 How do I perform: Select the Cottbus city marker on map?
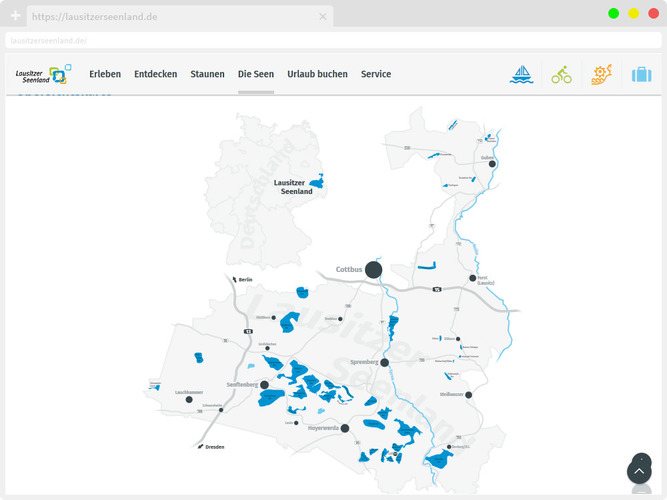374,270
